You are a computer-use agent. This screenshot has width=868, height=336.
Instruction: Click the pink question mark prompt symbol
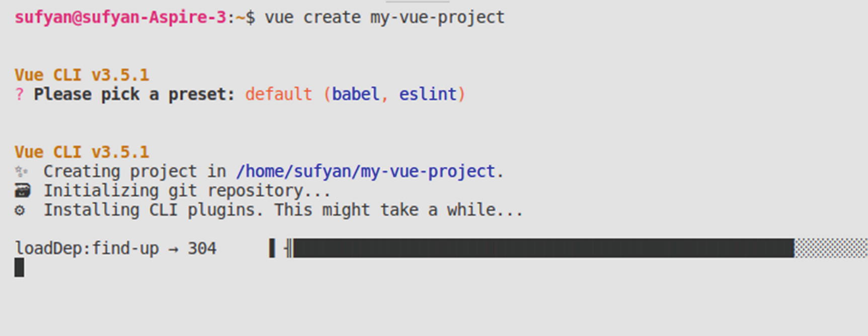pos(19,94)
